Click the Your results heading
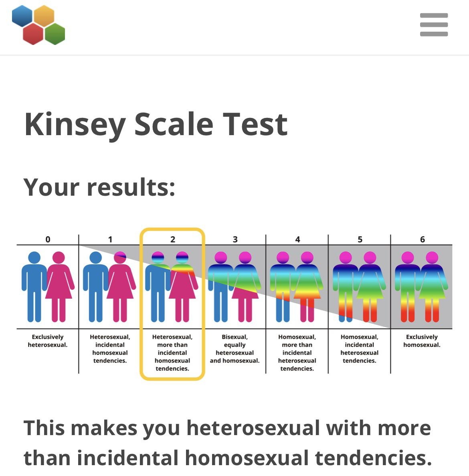The height and width of the screenshot is (476, 469). [99, 186]
